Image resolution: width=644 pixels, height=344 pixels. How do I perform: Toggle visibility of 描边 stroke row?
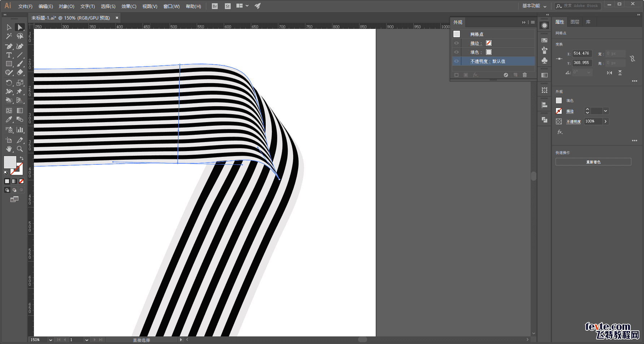(x=456, y=43)
